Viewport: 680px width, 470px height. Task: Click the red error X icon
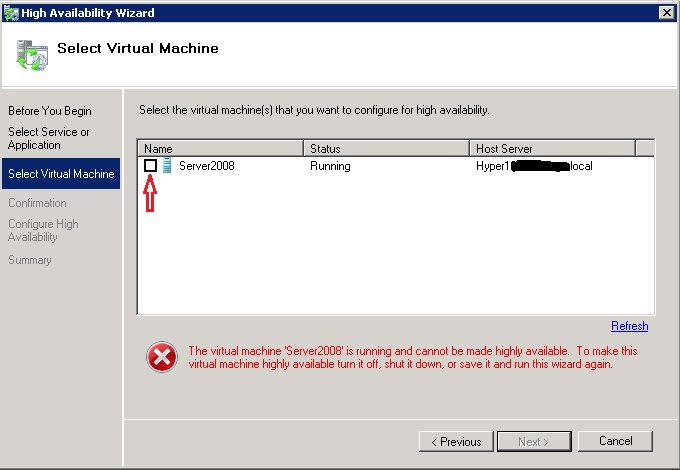point(161,358)
